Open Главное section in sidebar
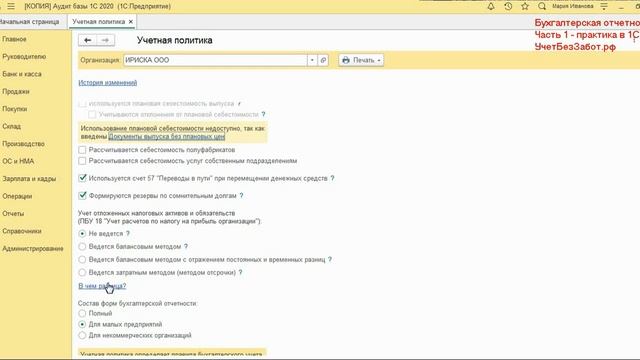The image size is (640, 360). tap(14, 39)
